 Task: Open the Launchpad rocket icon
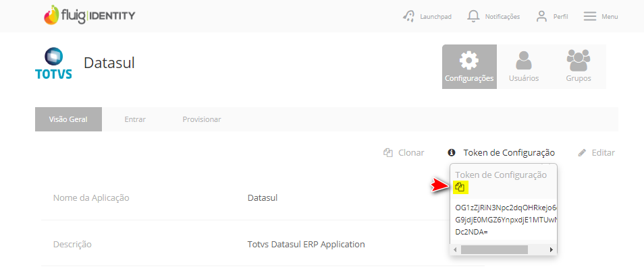coord(409,16)
